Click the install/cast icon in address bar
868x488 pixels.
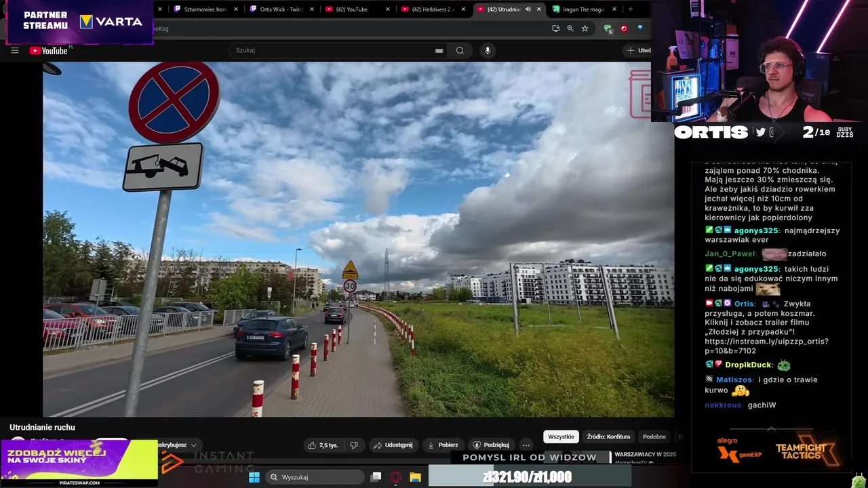point(555,28)
